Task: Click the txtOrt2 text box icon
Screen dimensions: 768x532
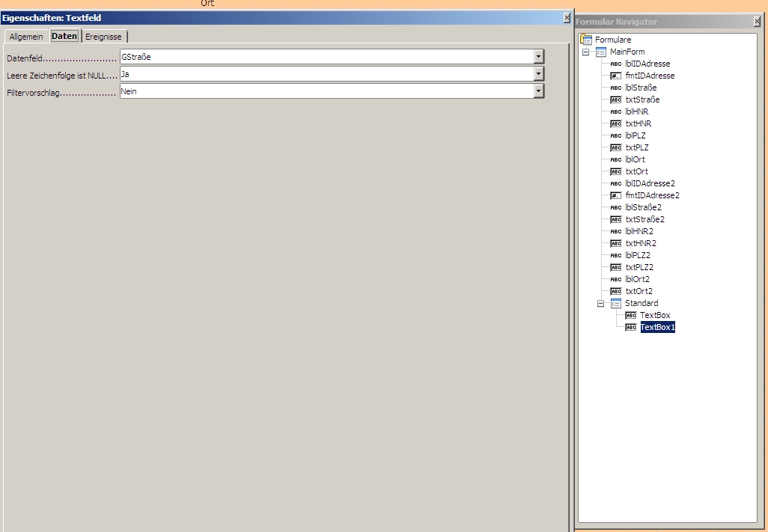Action: 615,291
